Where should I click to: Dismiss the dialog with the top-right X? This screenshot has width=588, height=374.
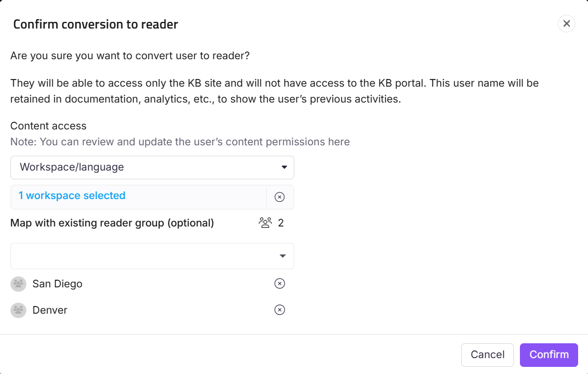pos(567,24)
